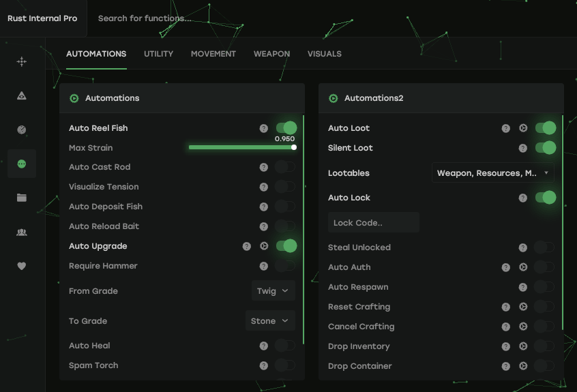Show help for Steal Unlocked
Viewport: 577px width, 392px height.
(523, 248)
